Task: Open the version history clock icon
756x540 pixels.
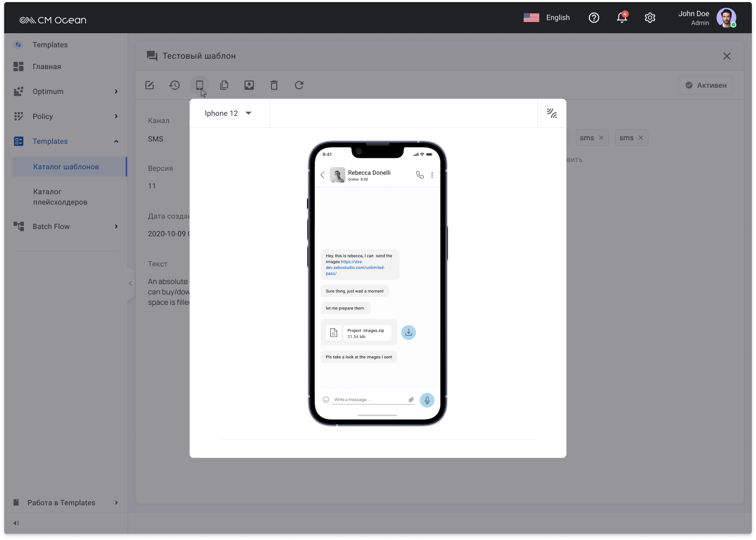Action: [x=174, y=85]
